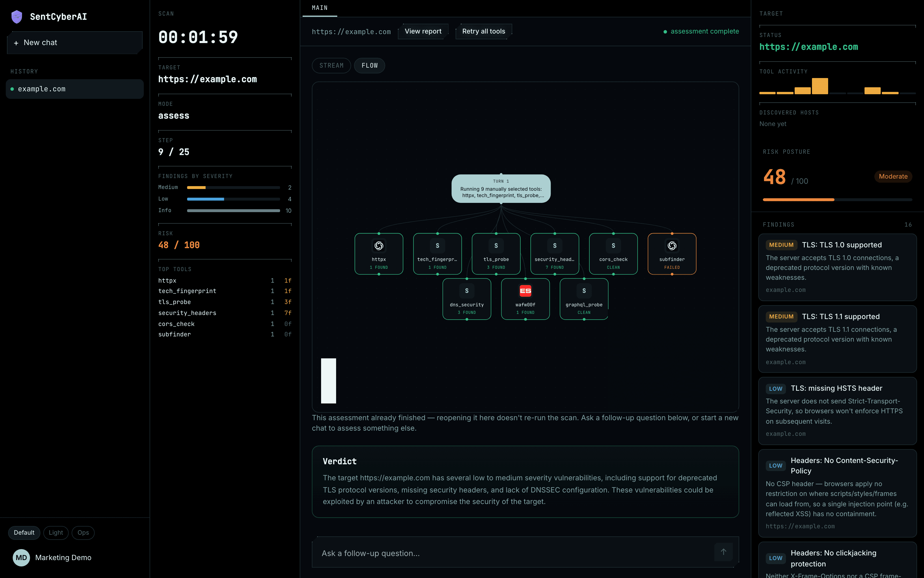The image size is (924, 578).
Task: Open the No clickjacking protection finding
Action: coord(837,560)
